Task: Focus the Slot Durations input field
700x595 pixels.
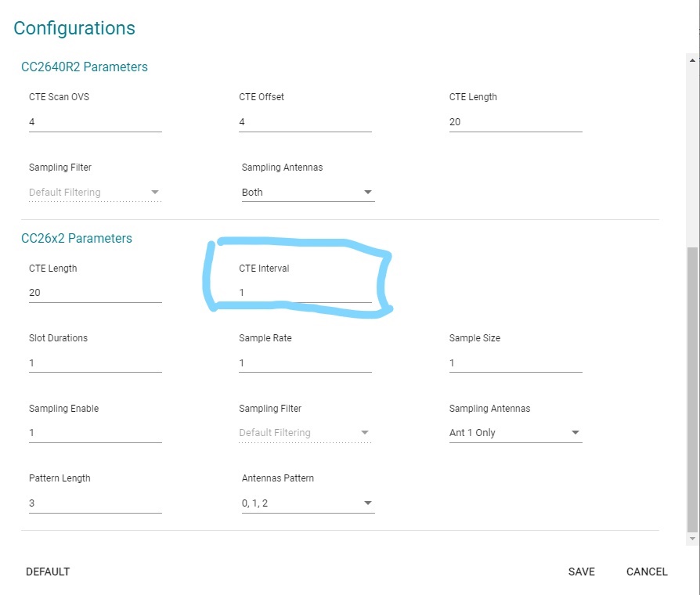Action: (95, 363)
